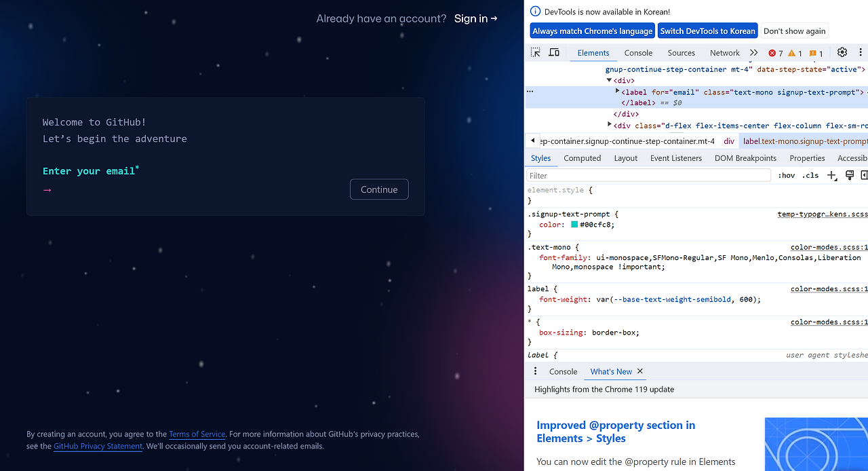Toggle the rendering emulations paintbrush icon
Screen dimensions: 868x471
coord(850,175)
